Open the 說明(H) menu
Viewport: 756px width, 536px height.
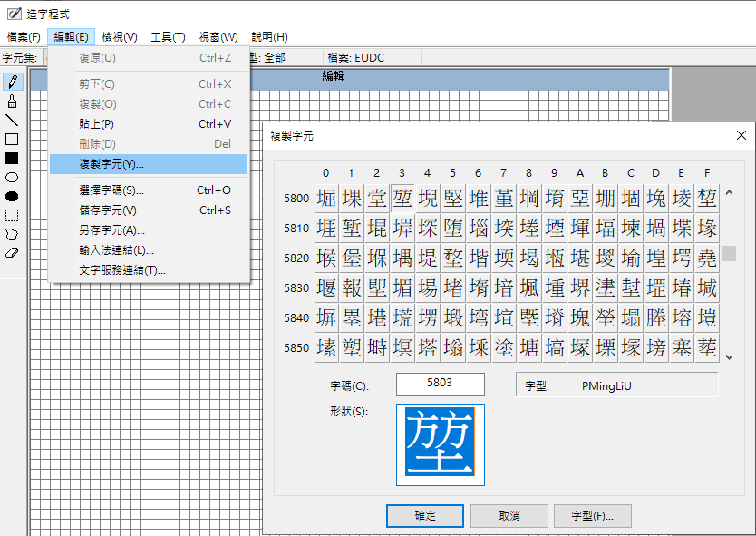click(x=269, y=36)
